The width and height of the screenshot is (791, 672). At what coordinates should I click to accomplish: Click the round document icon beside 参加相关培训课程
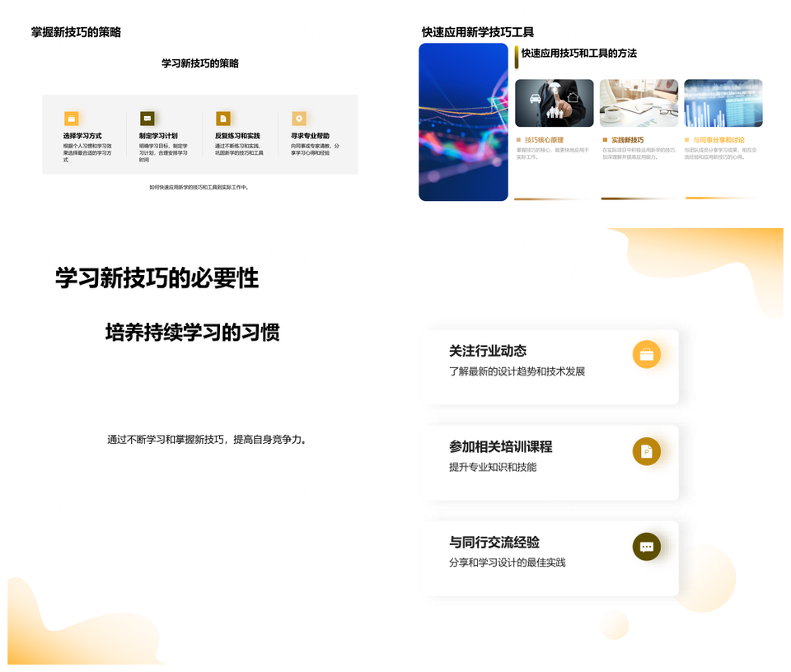647,451
